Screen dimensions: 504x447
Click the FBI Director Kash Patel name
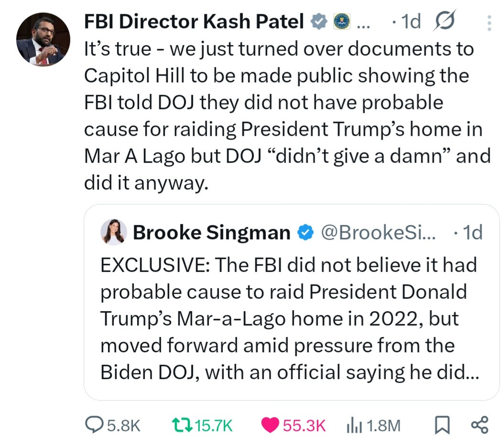click(194, 21)
